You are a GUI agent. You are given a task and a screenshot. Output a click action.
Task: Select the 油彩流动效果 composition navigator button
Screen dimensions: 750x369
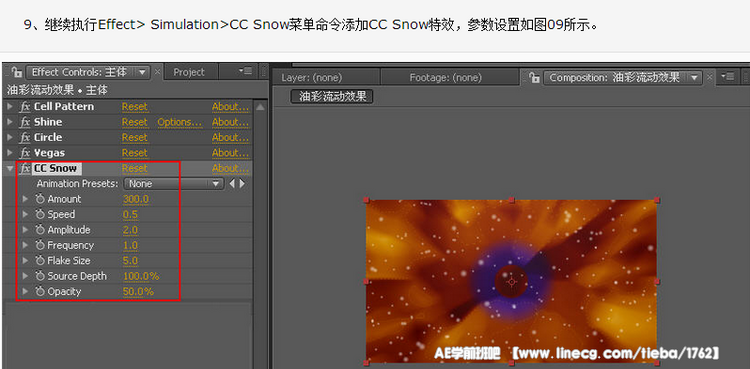pos(332,96)
